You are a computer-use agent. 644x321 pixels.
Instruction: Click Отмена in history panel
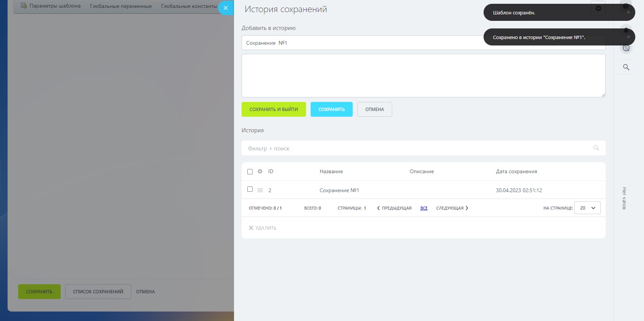(x=375, y=110)
